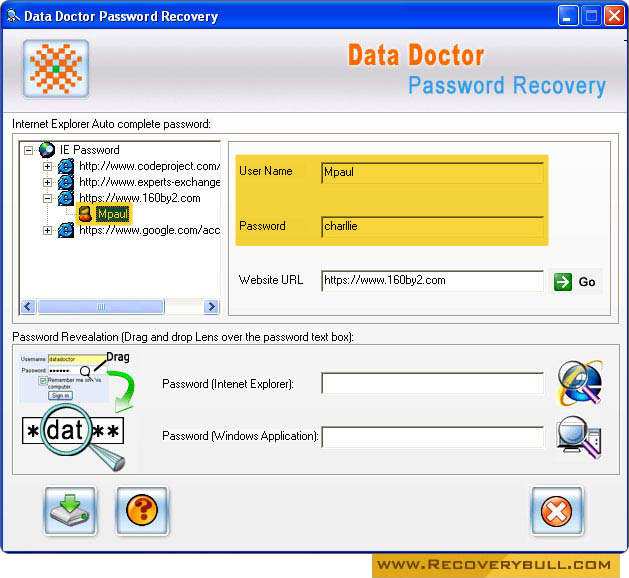This screenshot has width=629, height=578.
Task: Minimize the Data Doctor window
Action: click(567, 16)
